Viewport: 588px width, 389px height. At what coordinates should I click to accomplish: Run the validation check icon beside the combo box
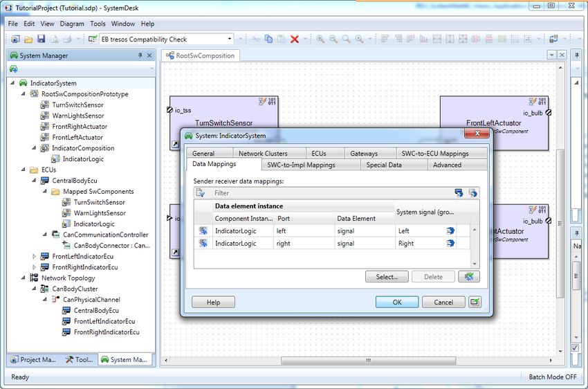[x=93, y=39]
